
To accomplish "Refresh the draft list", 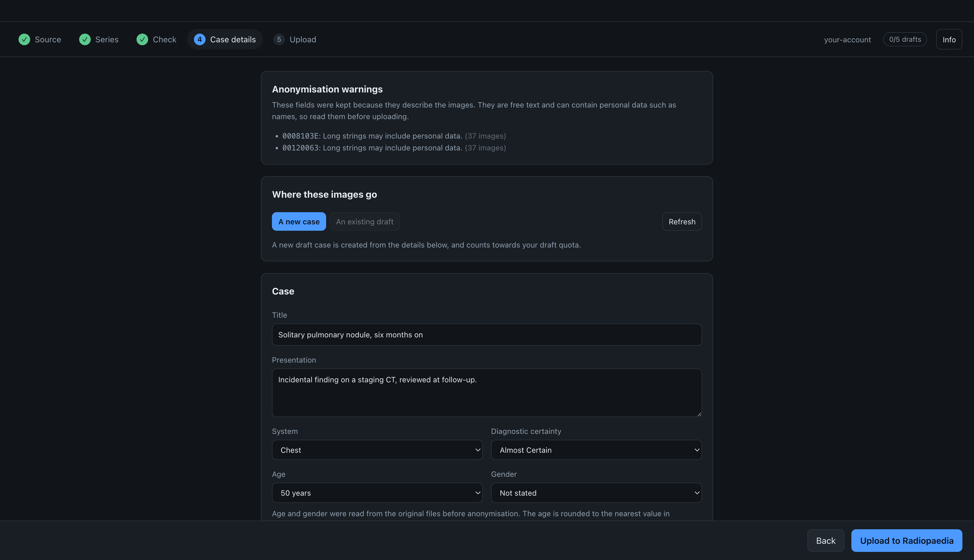I will click(x=682, y=221).
